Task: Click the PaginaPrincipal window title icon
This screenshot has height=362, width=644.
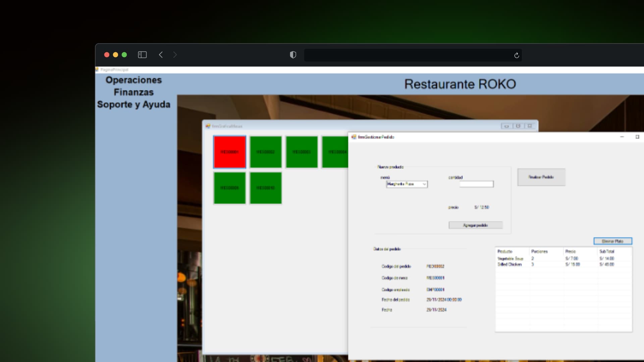Action: coord(97,69)
